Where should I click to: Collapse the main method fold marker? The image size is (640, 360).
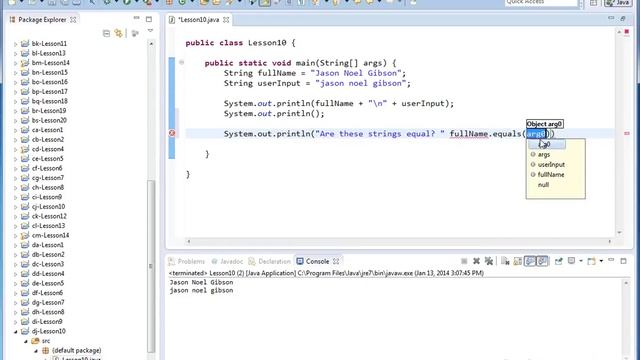(x=181, y=62)
